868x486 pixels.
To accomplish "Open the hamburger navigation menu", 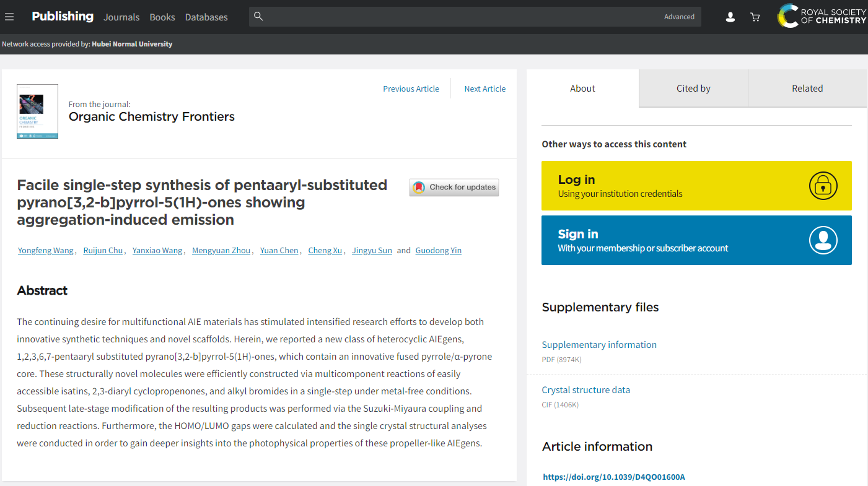I will (9, 17).
